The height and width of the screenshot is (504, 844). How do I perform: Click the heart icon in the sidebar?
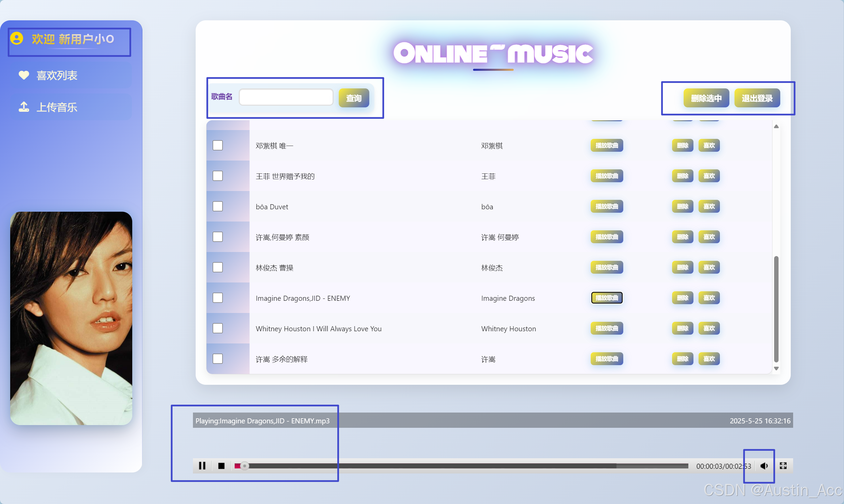click(x=24, y=75)
